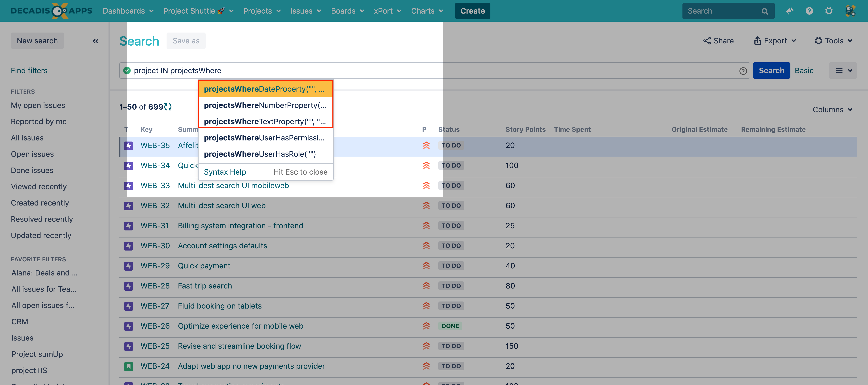Click the Create button
This screenshot has width=868, height=385.
[472, 11]
